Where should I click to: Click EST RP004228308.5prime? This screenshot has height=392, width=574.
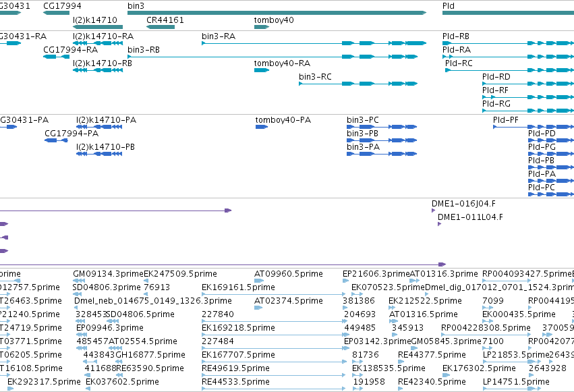(486, 335)
